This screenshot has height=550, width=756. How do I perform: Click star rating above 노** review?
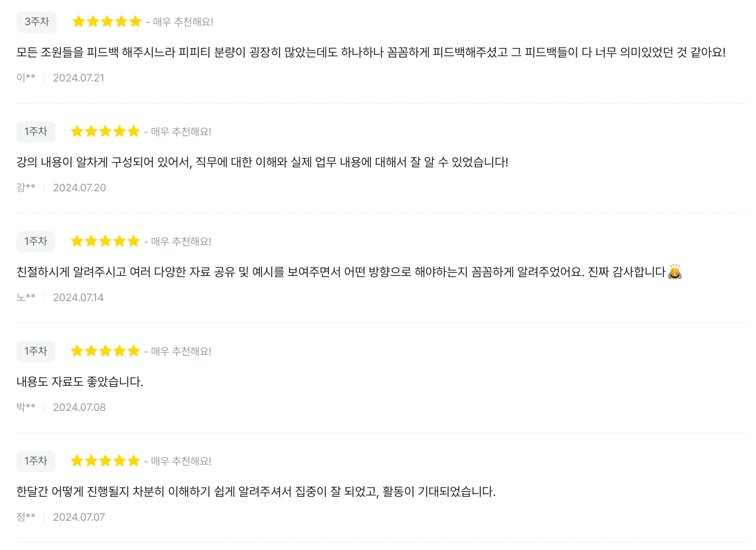(x=105, y=241)
